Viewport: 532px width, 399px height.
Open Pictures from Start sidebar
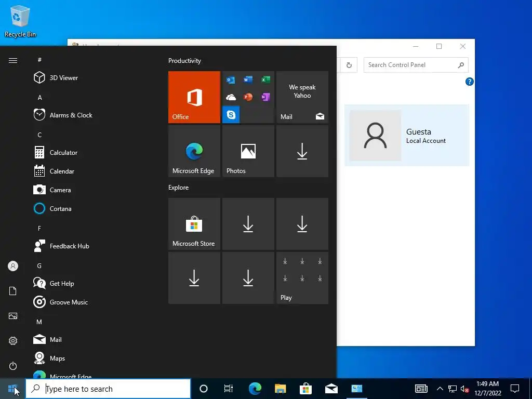click(13, 316)
